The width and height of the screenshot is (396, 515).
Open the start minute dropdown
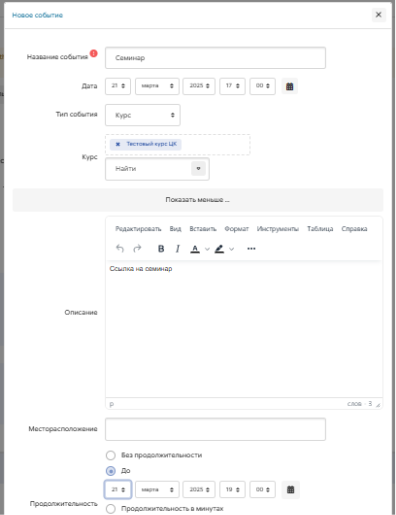(263, 86)
